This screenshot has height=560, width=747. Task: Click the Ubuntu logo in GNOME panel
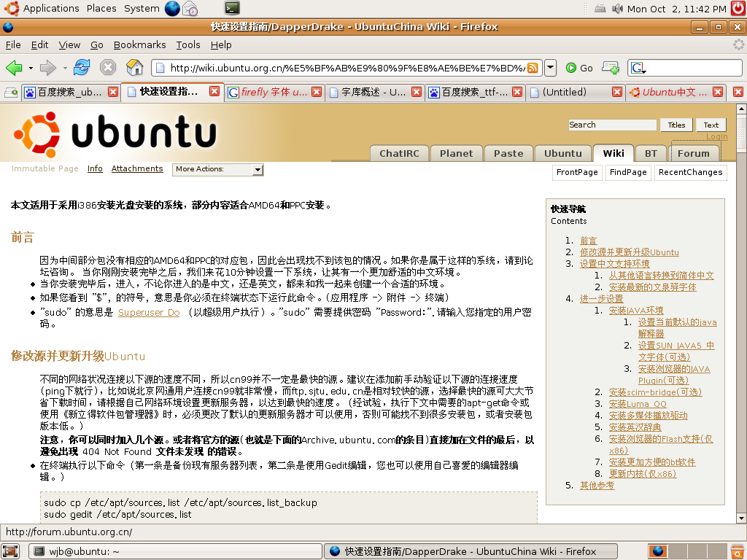pyautogui.click(x=12, y=9)
